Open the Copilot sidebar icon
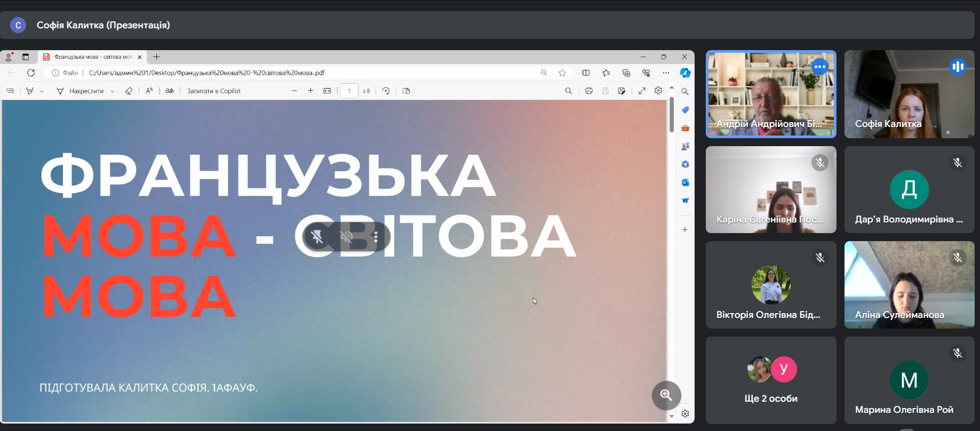The image size is (980, 431). coord(685,73)
